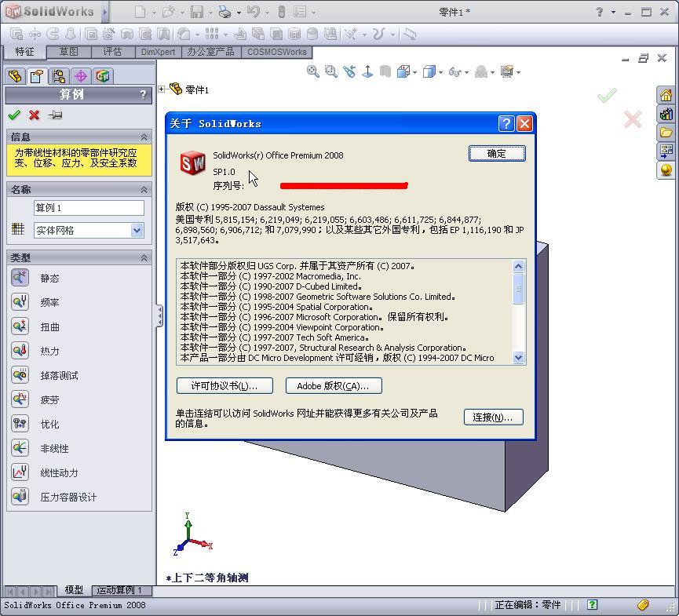Image resolution: width=679 pixels, height=616 pixels.
Task: Choose the 压力容器设计 pressure vessel icon
Action: 20,496
